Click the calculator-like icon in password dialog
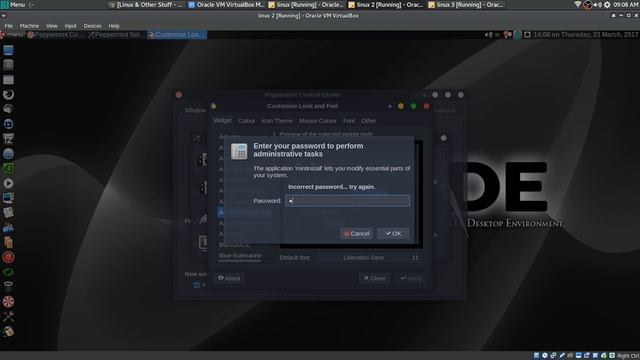The width and height of the screenshot is (640, 360). [x=239, y=151]
